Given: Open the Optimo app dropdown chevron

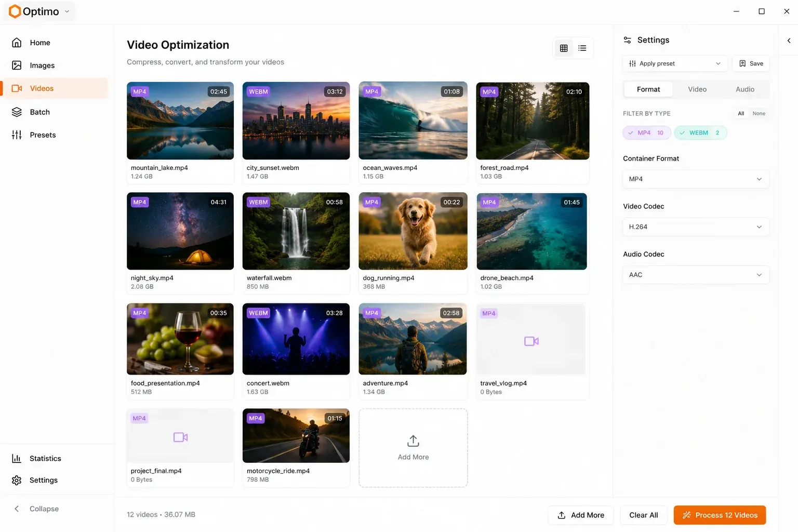Looking at the screenshot, I should 67,11.
